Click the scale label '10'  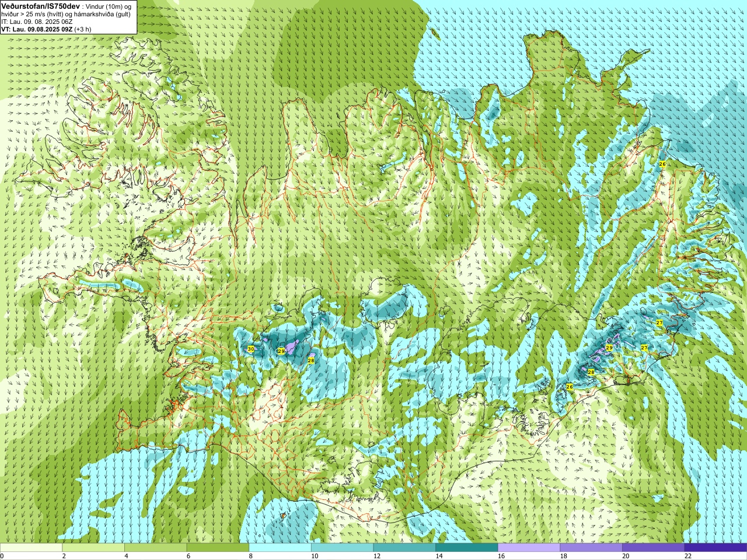pyautogui.click(x=314, y=556)
